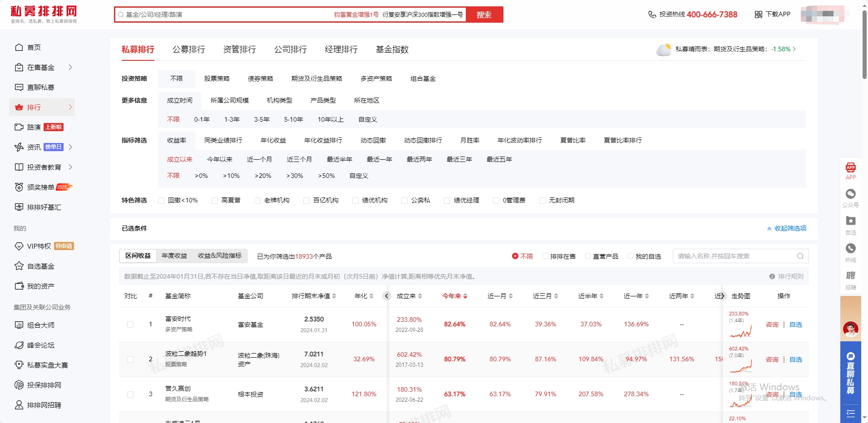Open the 排排好基汇 sidebar icon
This screenshot has width=868, height=423.
coord(19,207)
